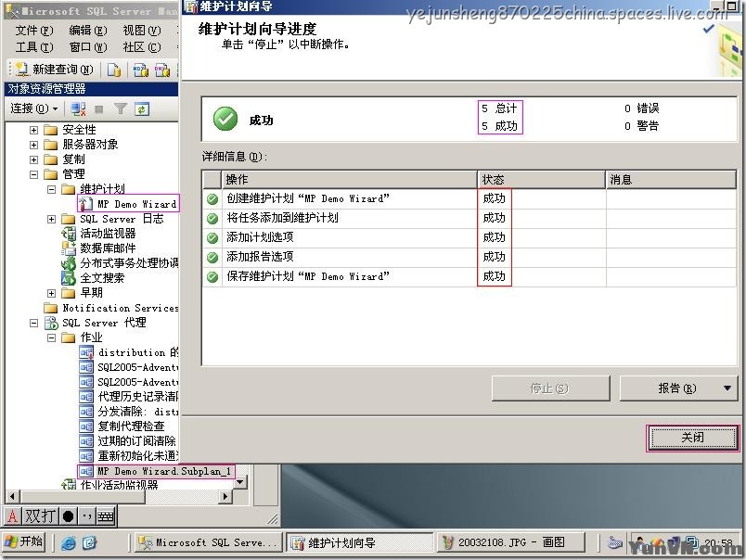Click the tree horizontal scrollbar left arrow

[x=13, y=496]
